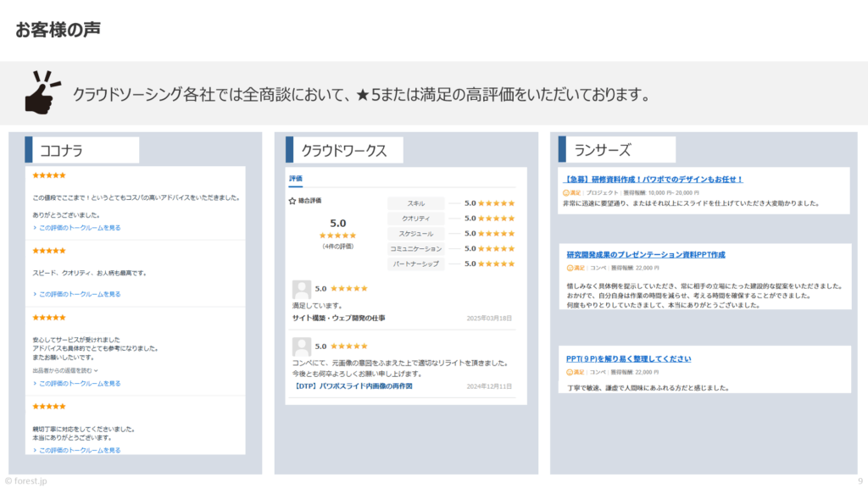Click the star icon beside 総合評価
Screen dimensions: 868x488
pyautogui.click(x=292, y=201)
